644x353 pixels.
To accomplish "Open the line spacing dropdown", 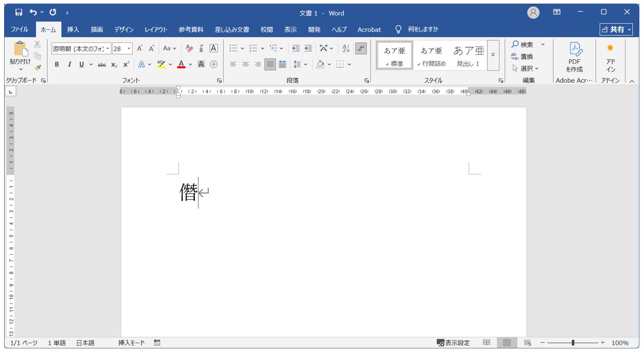I will (301, 64).
